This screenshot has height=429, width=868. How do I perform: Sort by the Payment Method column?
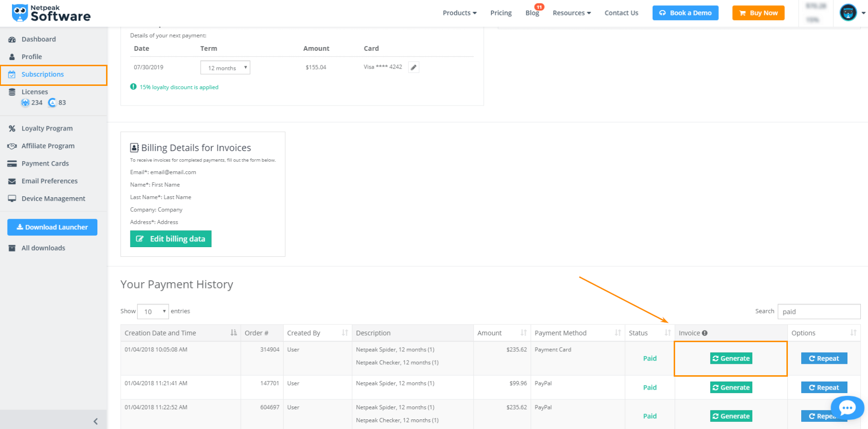click(578, 333)
